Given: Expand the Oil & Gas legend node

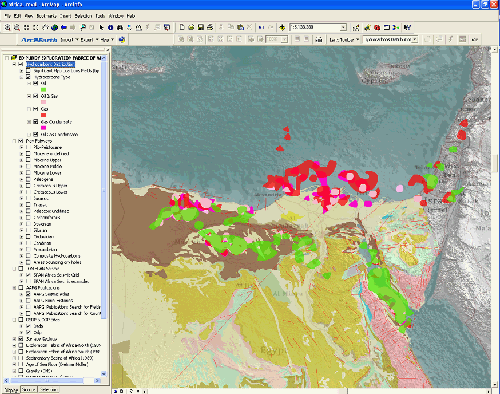Looking at the screenshot, I should pyautogui.click(x=29, y=96).
